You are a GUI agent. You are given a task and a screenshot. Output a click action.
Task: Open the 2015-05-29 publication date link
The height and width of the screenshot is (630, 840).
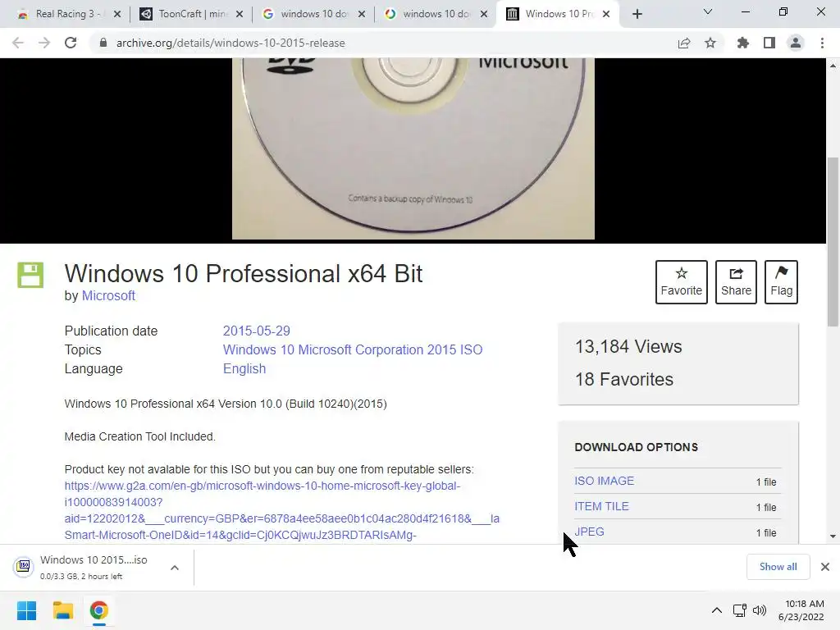257,331
